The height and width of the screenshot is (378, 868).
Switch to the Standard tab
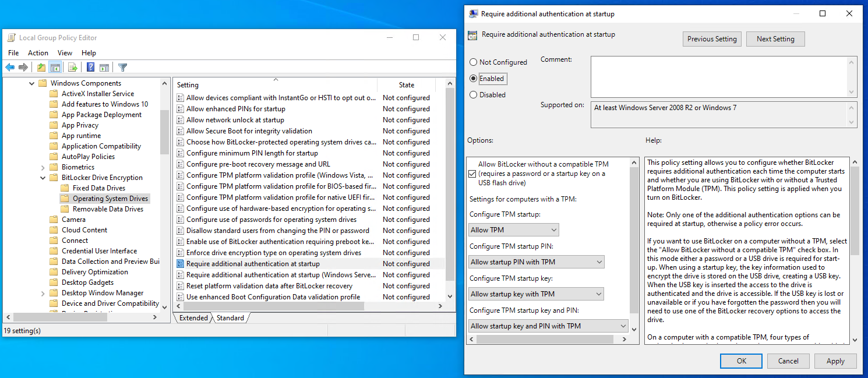(x=230, y=318)
